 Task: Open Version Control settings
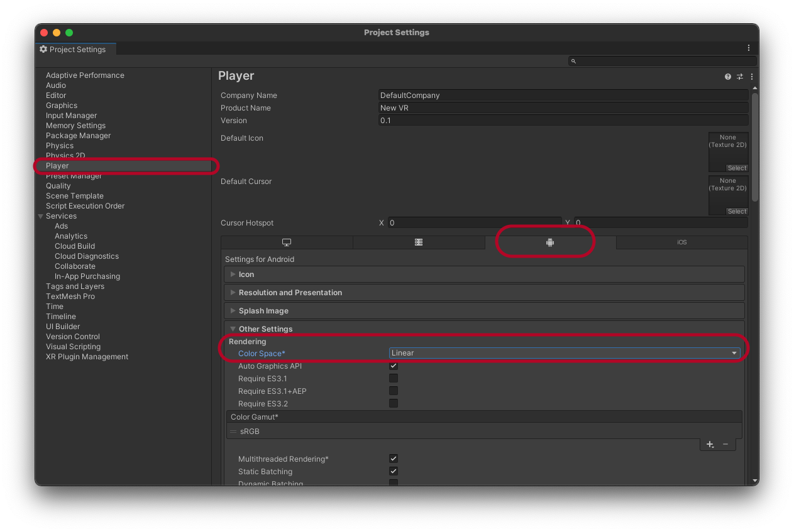tap(73, 337)
